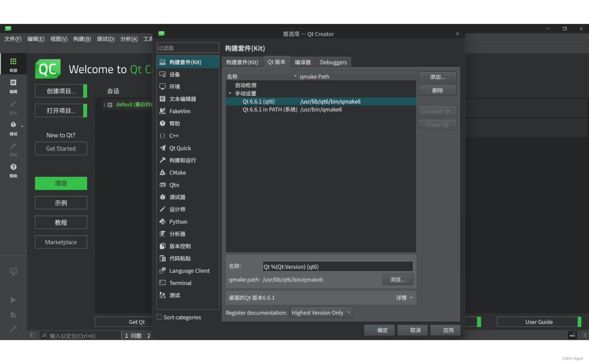Viewport: 589px width, 364px height.
Task: Click the 打开项目... button on Welcome page
Action: pos(61,111)
